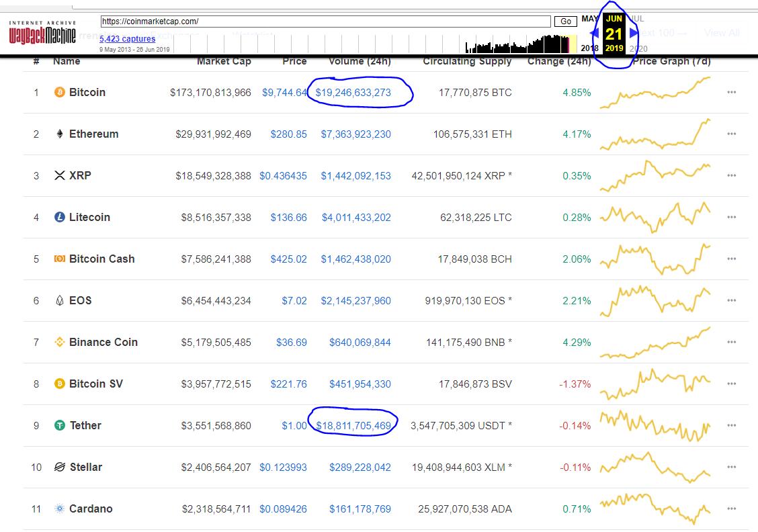Open Bitcoin price $9,744.64 link
This screenshot has height=532, width=758.
coord(284,92)
